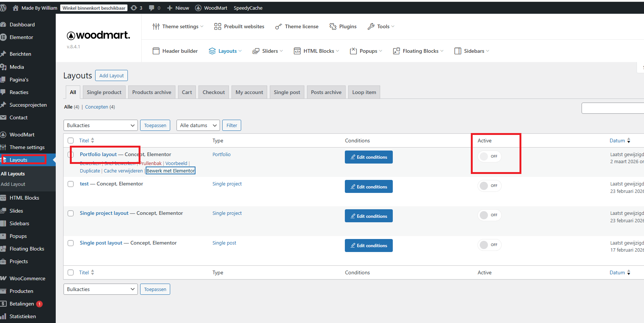
Task: Open comments bubble icon in admin bar
Action: [152, 8]
